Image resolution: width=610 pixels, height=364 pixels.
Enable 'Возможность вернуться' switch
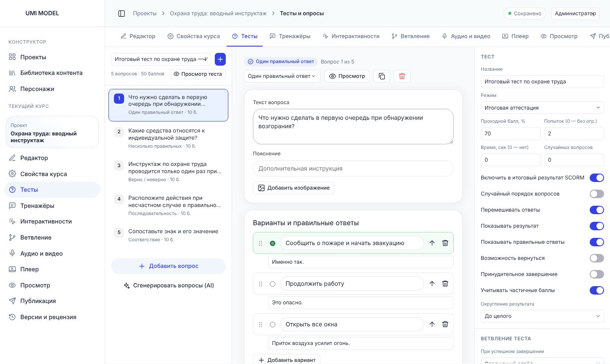(x=596, y=258)
